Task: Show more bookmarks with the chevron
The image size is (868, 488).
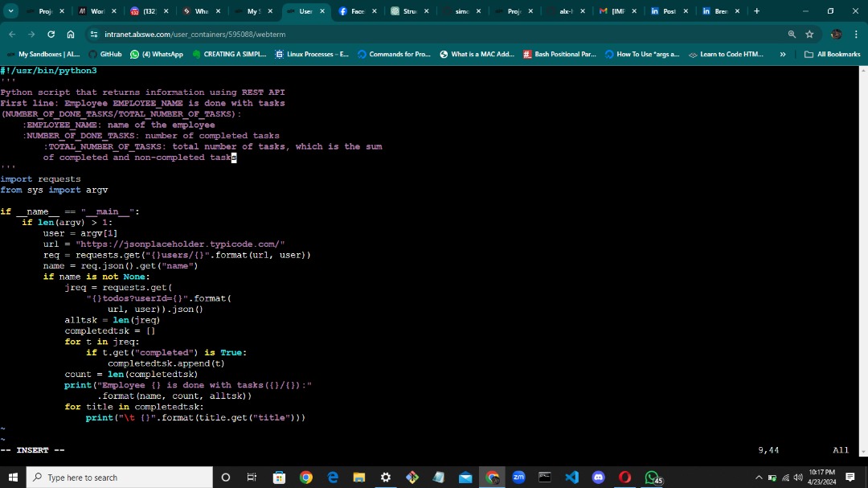Action: (x=783, y=55)
